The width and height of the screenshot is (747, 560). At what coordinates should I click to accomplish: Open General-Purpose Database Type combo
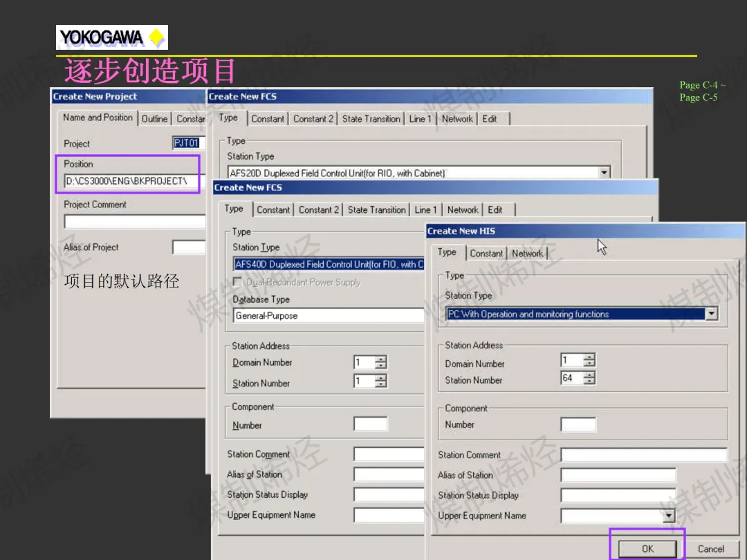pos(329,315)
